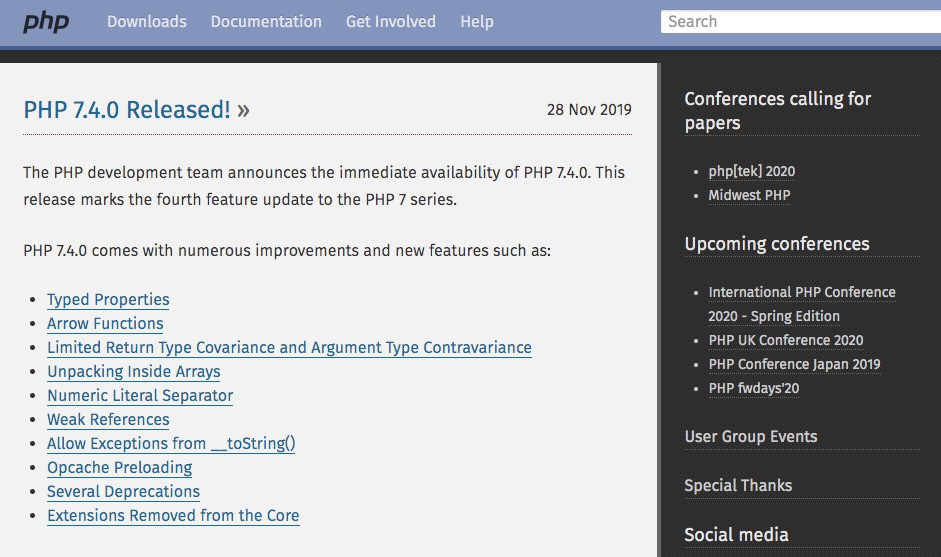This screenshot has height=557, width=941.
Task: Open the Downloads menu
Action: click(146, 21)
